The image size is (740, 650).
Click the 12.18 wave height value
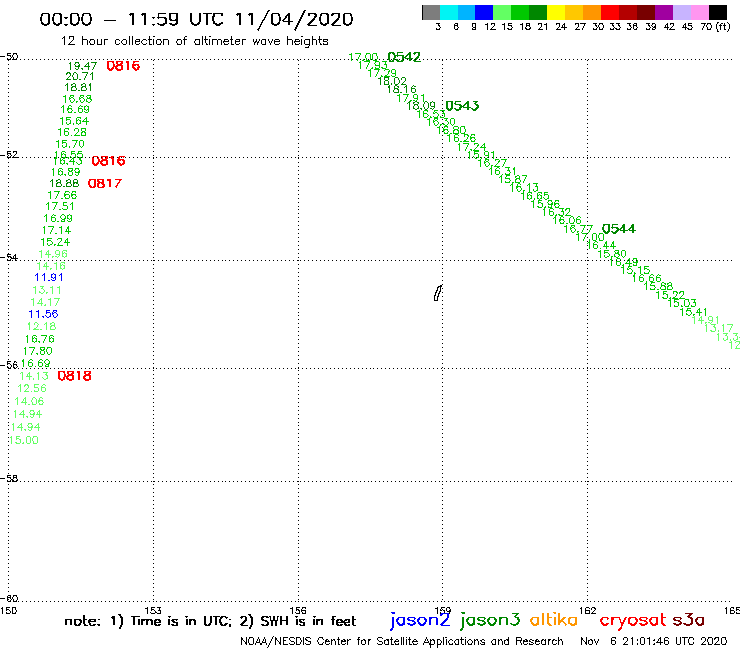tap(42, 327)
